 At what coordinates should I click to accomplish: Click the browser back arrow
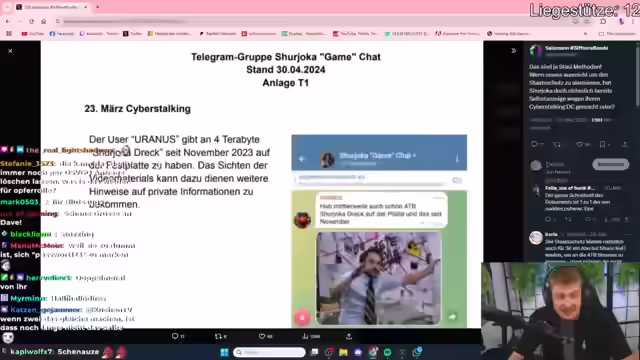pyautogui.click(x=8, y=21)
